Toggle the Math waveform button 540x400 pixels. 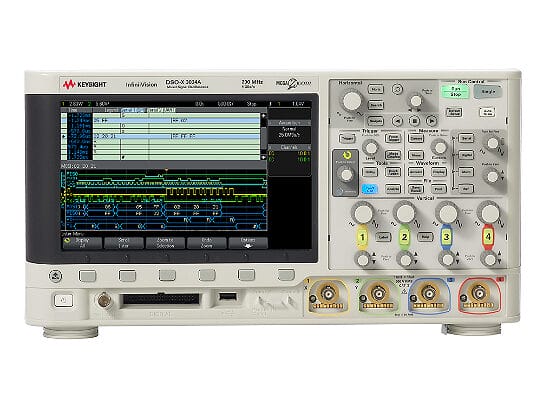click(x=466, y=172)
